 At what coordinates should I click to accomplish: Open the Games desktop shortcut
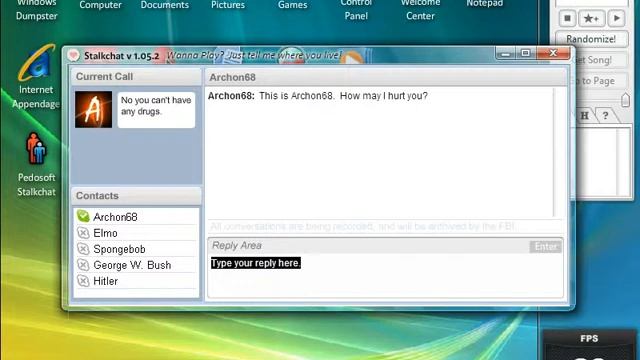293,5
